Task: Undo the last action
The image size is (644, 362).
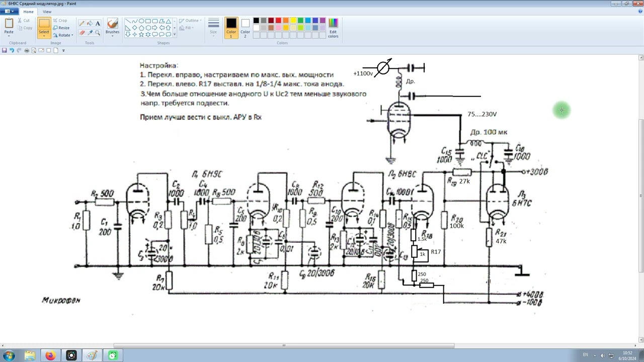Action: click(12, 50)
